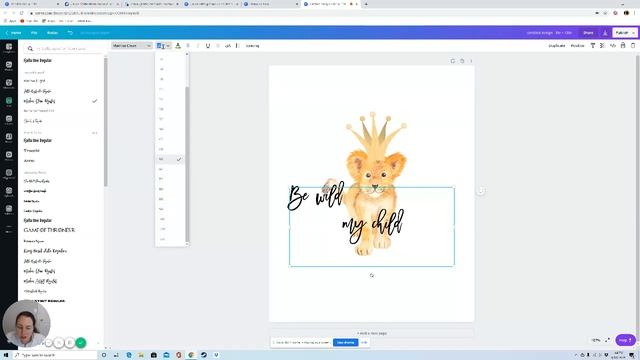Open the Elements panel in the sidebar
Viewport: 640px width, 360px height.
pyautogui.click(x=9, y=84)
